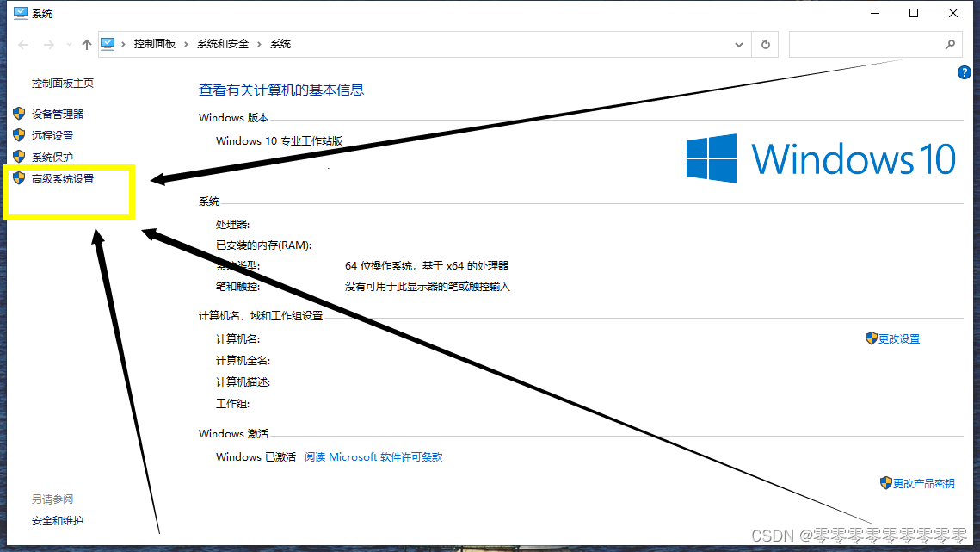Click the 64 位操作系统 system type value
The width and height of the screenshot is (980, 552).
427,266
